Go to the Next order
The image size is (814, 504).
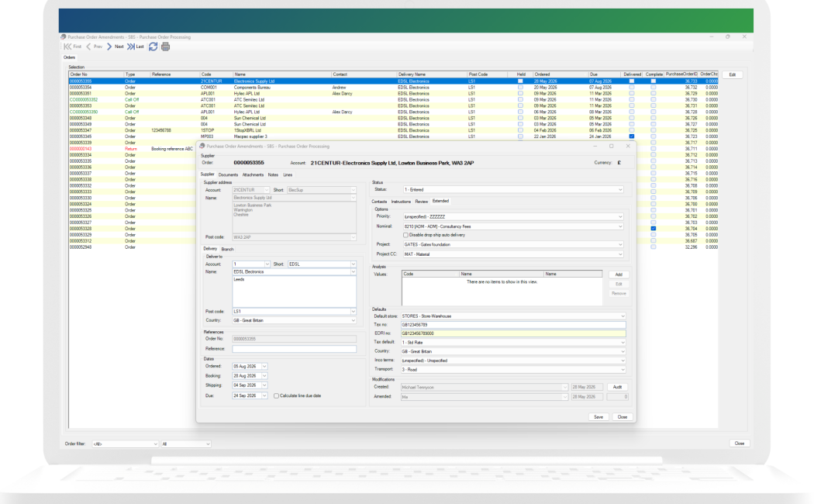click(115, 47)
